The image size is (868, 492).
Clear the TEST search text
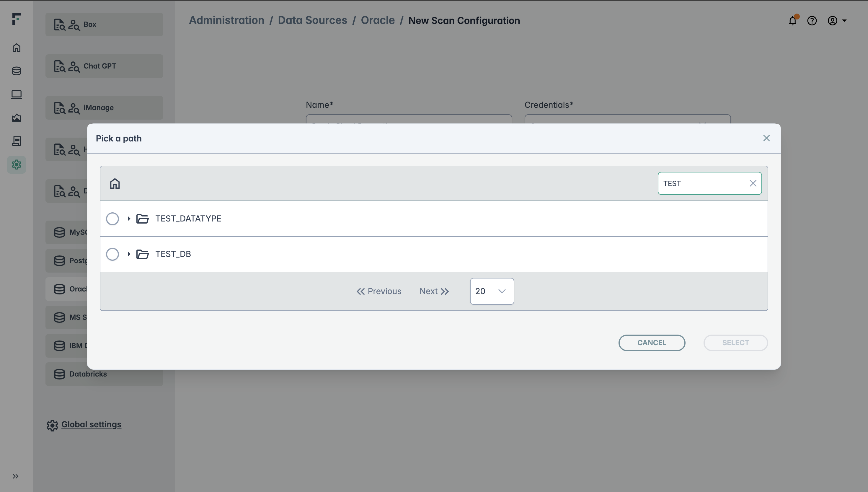pyautogui.click(x=753, y=183)
